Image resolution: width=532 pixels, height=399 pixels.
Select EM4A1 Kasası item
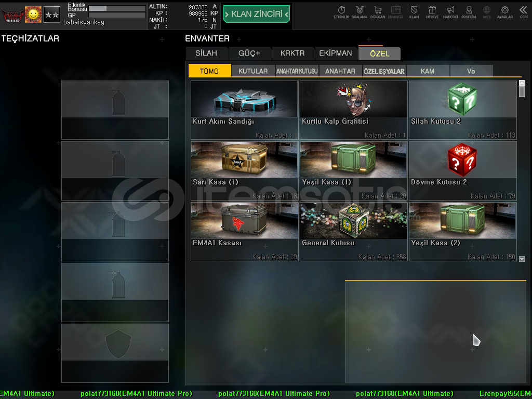click(x=244, y=232)
